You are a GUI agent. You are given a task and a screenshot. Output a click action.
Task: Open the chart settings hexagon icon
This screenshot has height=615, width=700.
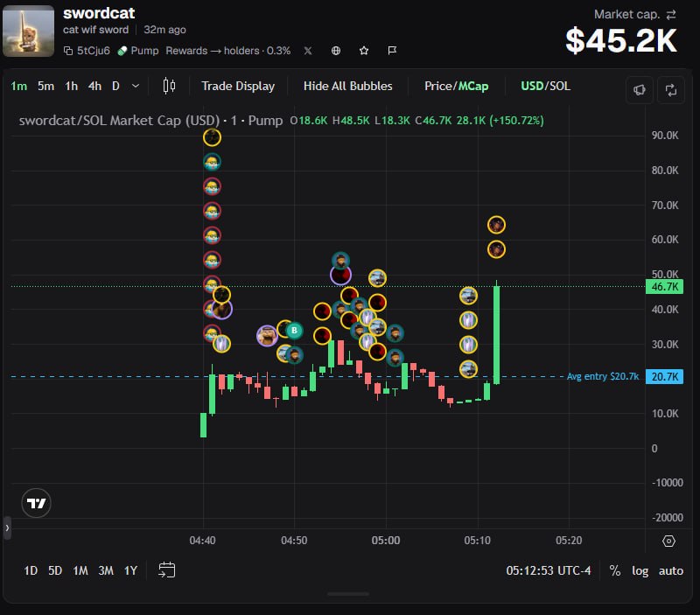[668, 541]
